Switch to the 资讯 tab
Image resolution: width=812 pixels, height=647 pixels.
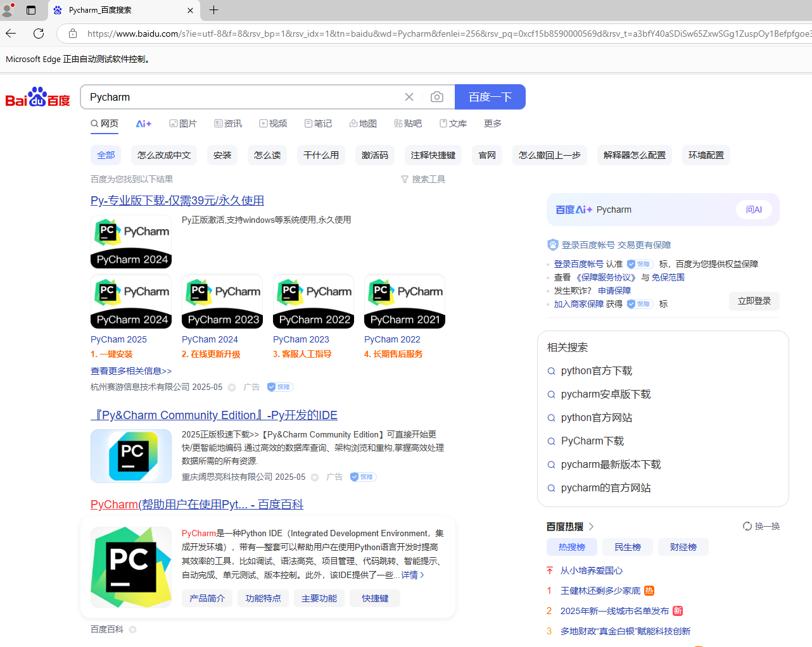(x=228, y=123)
